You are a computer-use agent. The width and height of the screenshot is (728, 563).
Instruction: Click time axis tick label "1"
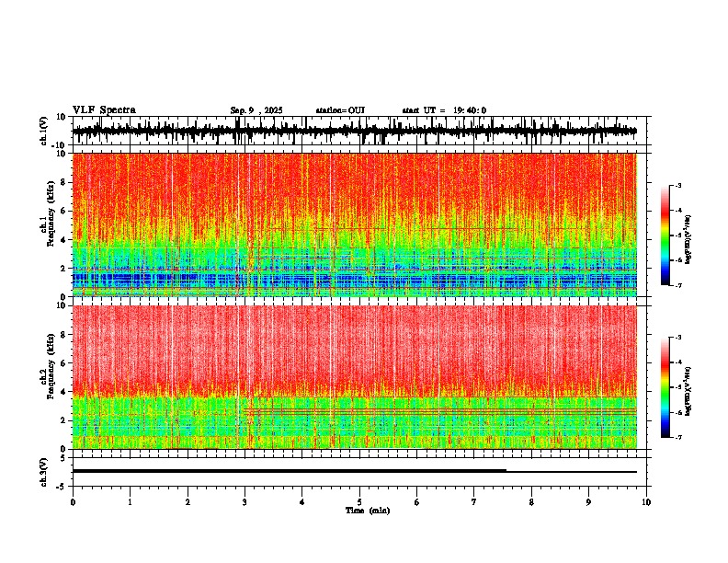click(x=130, y=502)
